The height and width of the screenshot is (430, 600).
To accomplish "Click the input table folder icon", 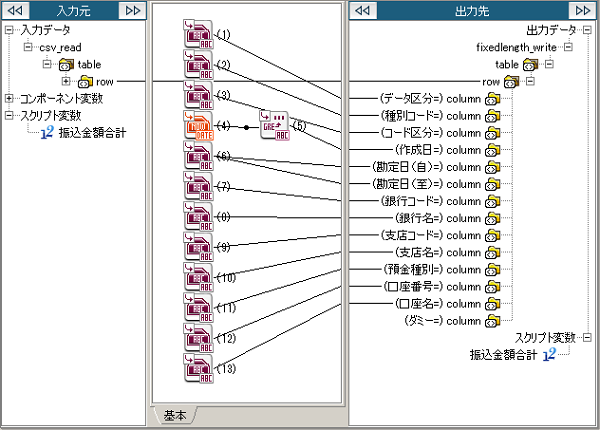I will click(x=65, y=65).
